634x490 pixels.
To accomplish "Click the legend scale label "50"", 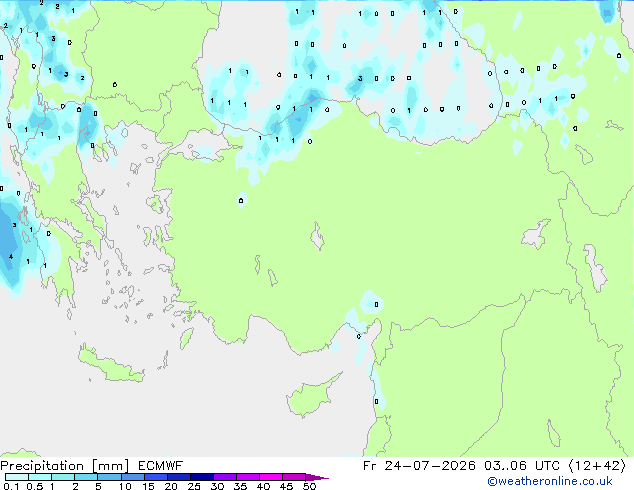I will [309, 486].
